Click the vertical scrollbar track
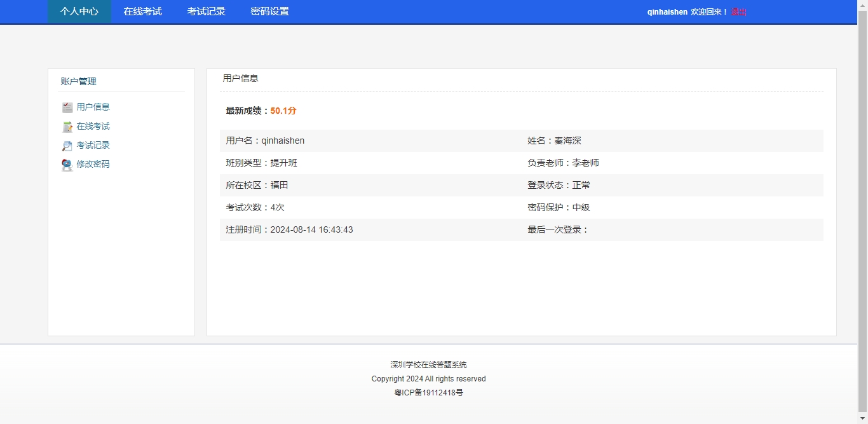 [862, 254]
